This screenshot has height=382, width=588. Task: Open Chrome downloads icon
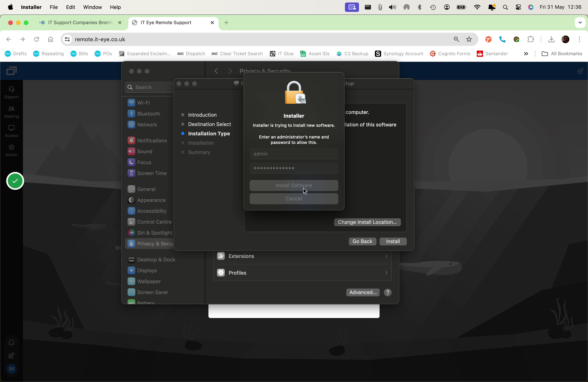(551, 39)
